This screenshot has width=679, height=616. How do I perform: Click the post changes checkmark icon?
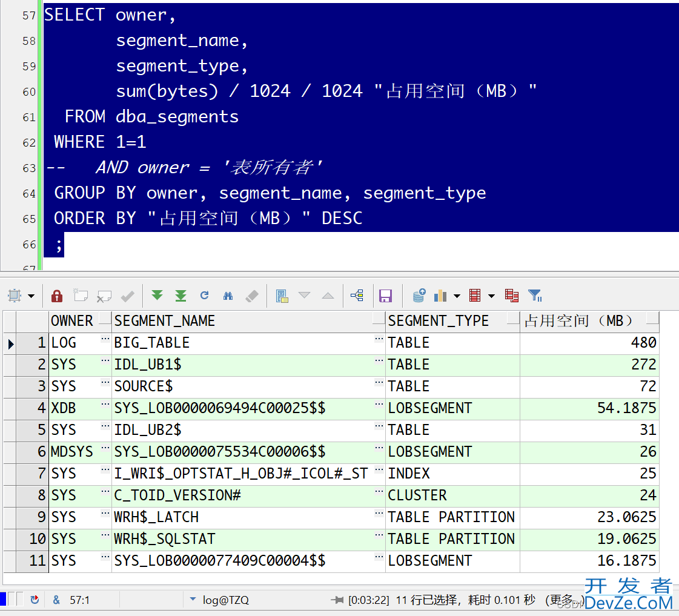coord(128,296)
